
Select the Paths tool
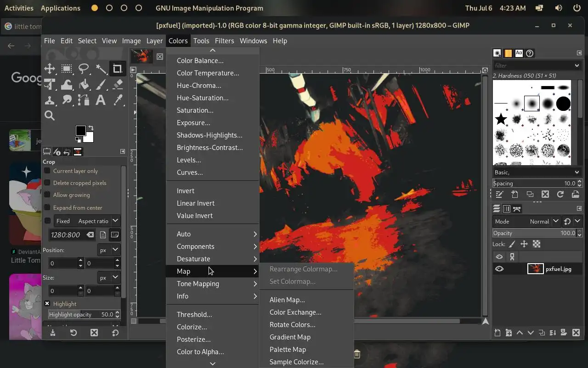pyautogui.click(x=84, y=100)
